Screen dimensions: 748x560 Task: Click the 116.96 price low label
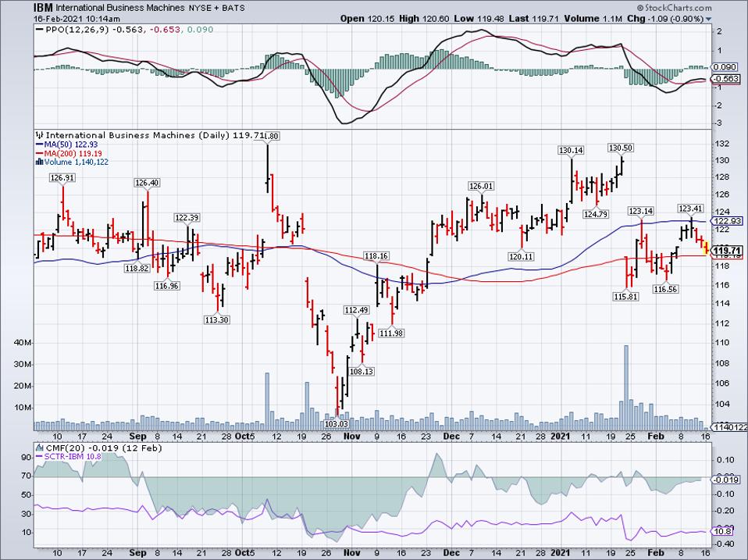(166, 286)
